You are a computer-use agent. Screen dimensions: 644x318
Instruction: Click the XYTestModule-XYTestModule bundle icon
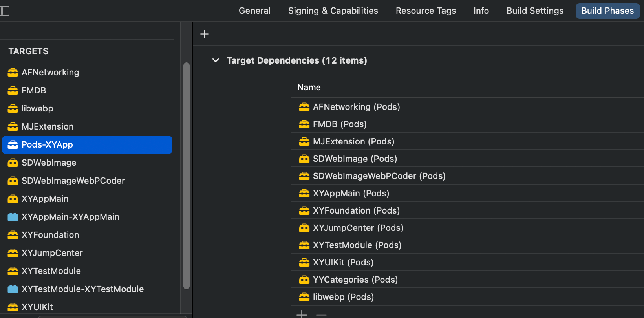pyautogui.click(x=13, y=289)
